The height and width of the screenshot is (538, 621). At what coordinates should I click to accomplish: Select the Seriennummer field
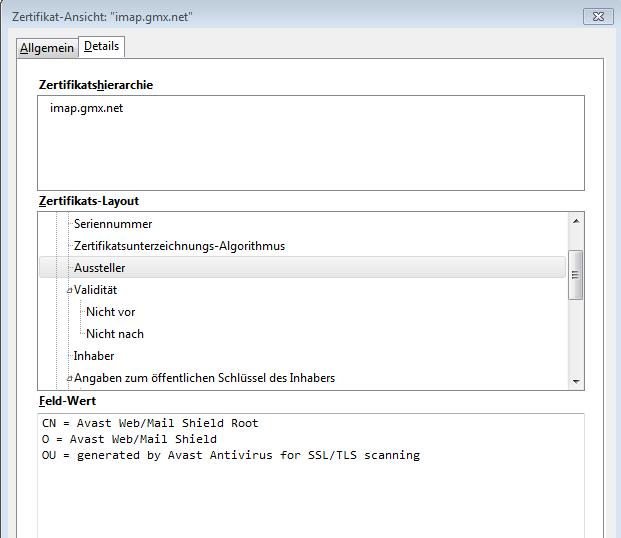pos(113,224)
